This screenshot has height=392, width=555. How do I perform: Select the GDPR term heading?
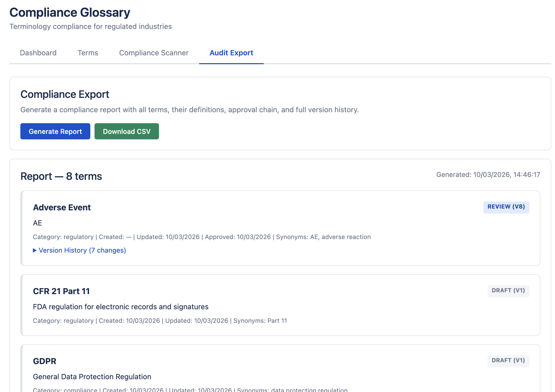tap(45, 361)
